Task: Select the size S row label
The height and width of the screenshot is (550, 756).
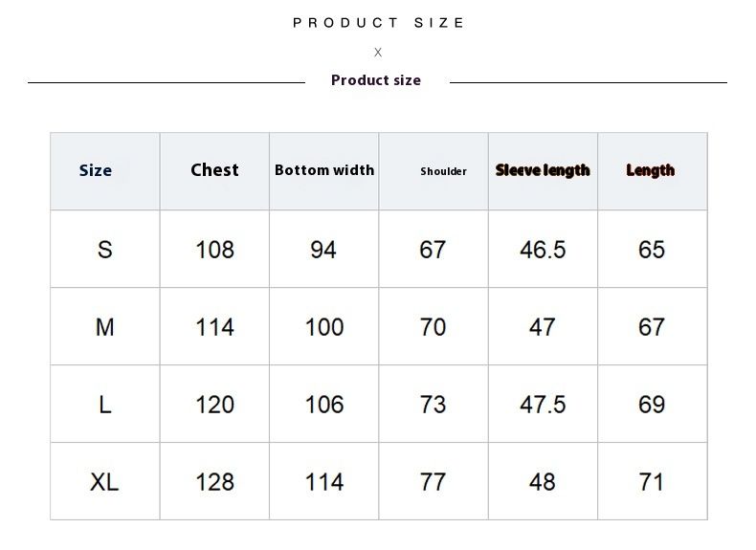Action: click(105, 250)
